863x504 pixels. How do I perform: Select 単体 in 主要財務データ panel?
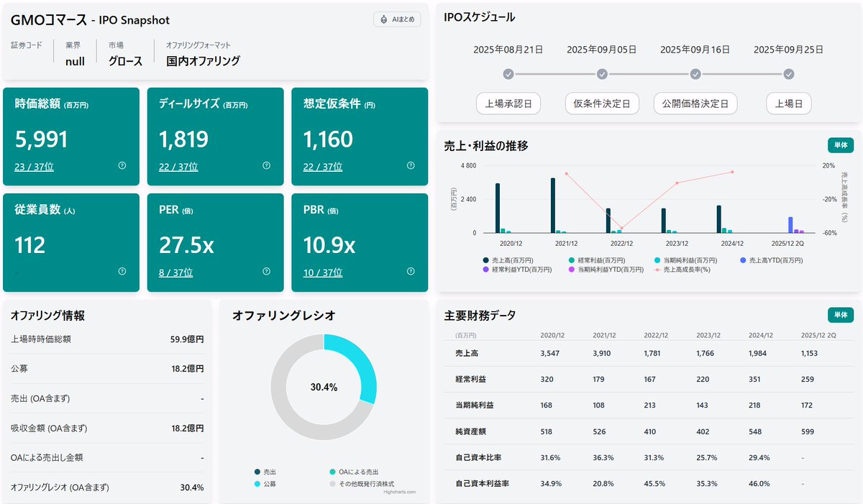click(841, 315)
